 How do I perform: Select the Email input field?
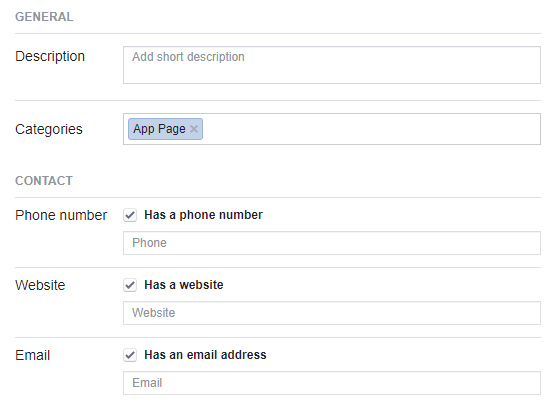(x=332, y=383)
